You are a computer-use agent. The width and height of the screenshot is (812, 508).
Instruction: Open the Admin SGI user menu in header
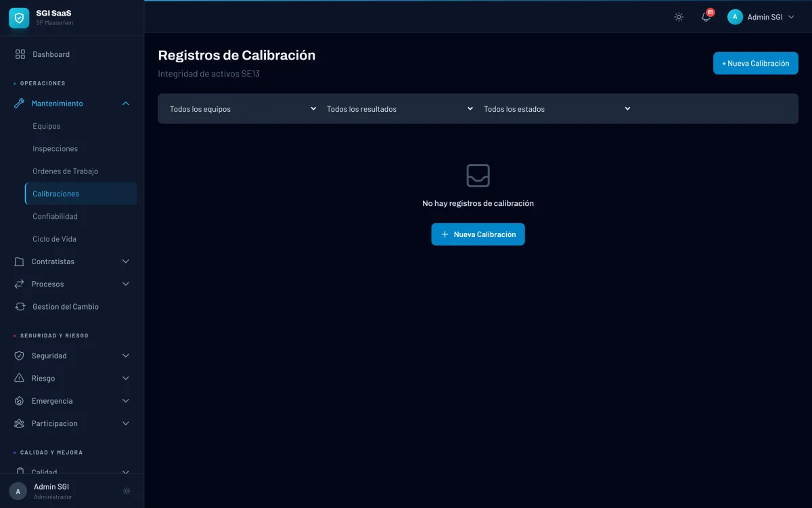click(761, 17)
